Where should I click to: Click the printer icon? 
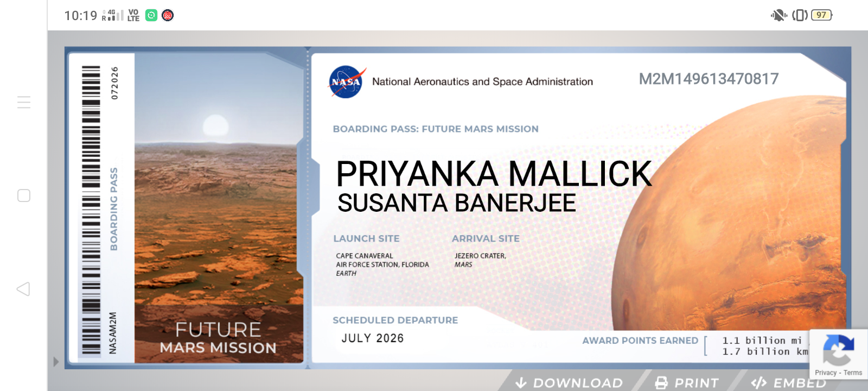click(x=661, y=383)
